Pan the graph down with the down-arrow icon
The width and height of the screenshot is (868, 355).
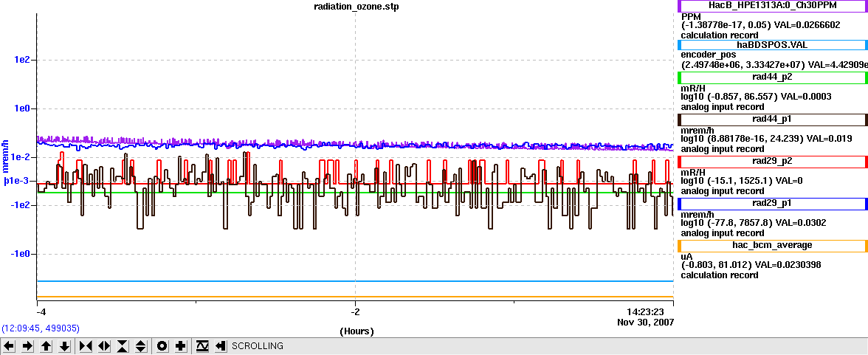coord(65,346)
